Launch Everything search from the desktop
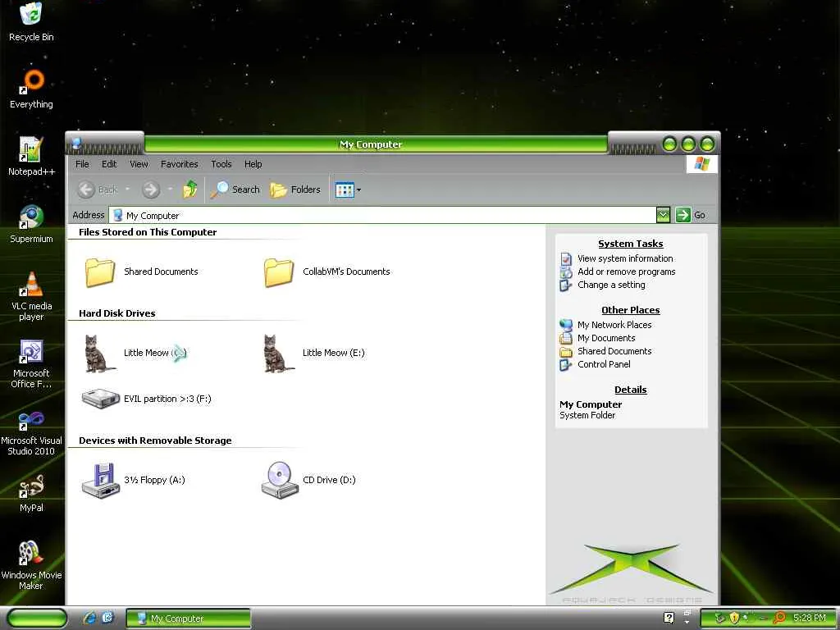 [31, 89]
